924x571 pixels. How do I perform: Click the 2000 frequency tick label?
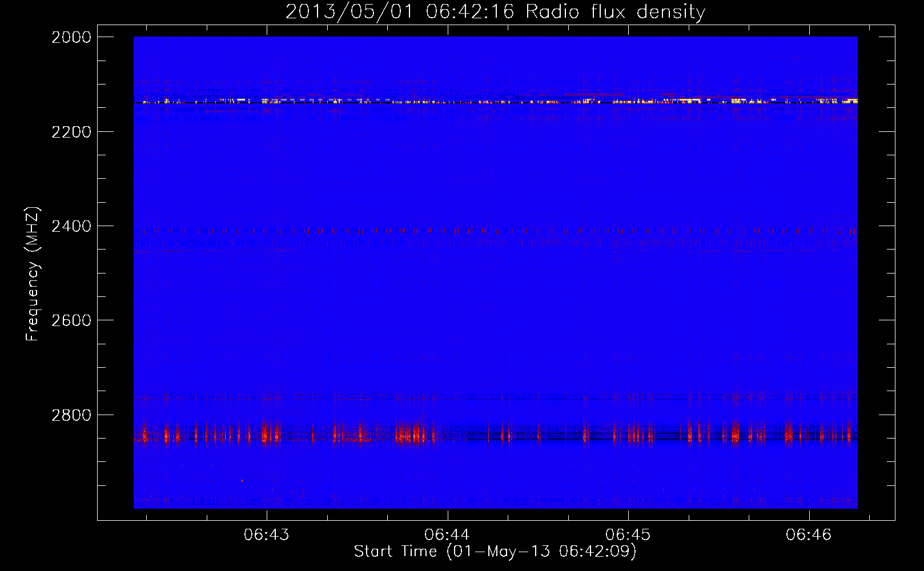[71, 37]
